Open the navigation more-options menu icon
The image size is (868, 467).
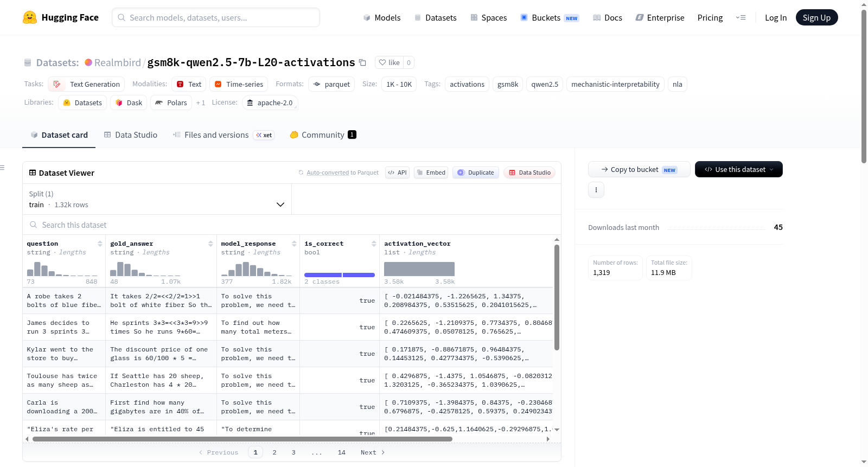(x=741, y=18)
